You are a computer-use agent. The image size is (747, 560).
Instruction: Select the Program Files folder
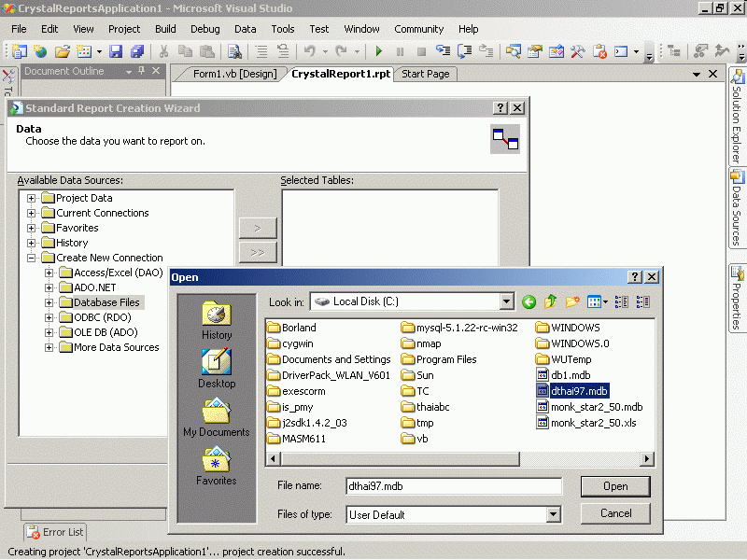click(439, 359)
